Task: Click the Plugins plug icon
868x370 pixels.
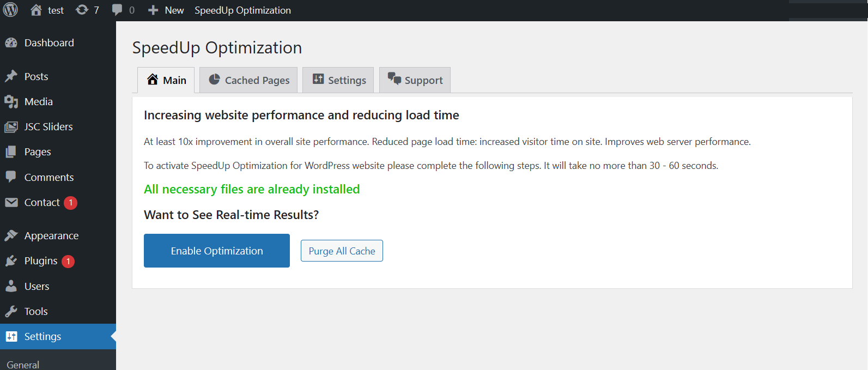Action: tap(11, 261)
